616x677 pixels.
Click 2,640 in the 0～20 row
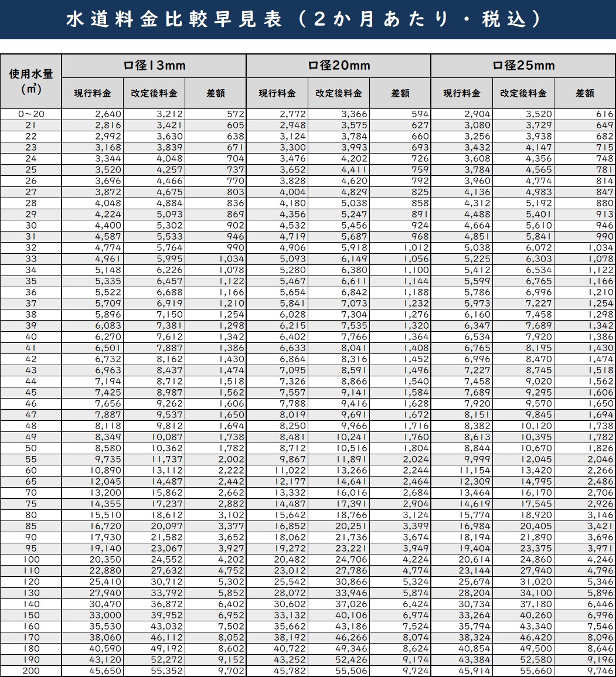(x=108, y=114)
